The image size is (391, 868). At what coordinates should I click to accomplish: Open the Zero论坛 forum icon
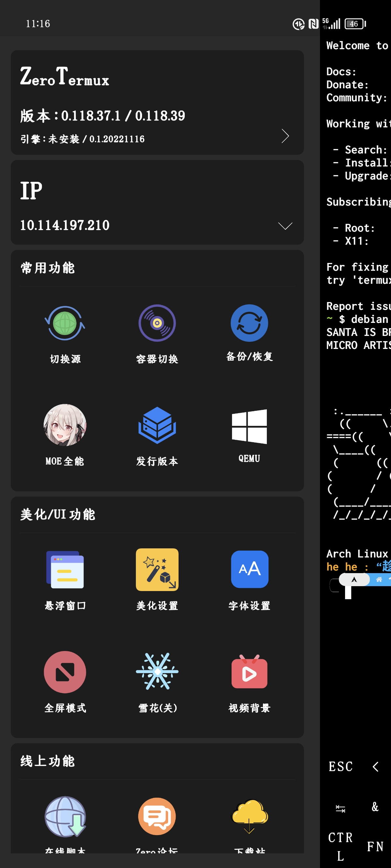tap(157, 817)
